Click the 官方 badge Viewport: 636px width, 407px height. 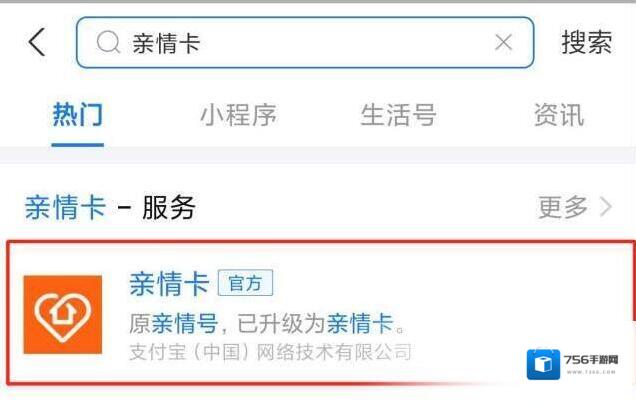pos(245,283)
